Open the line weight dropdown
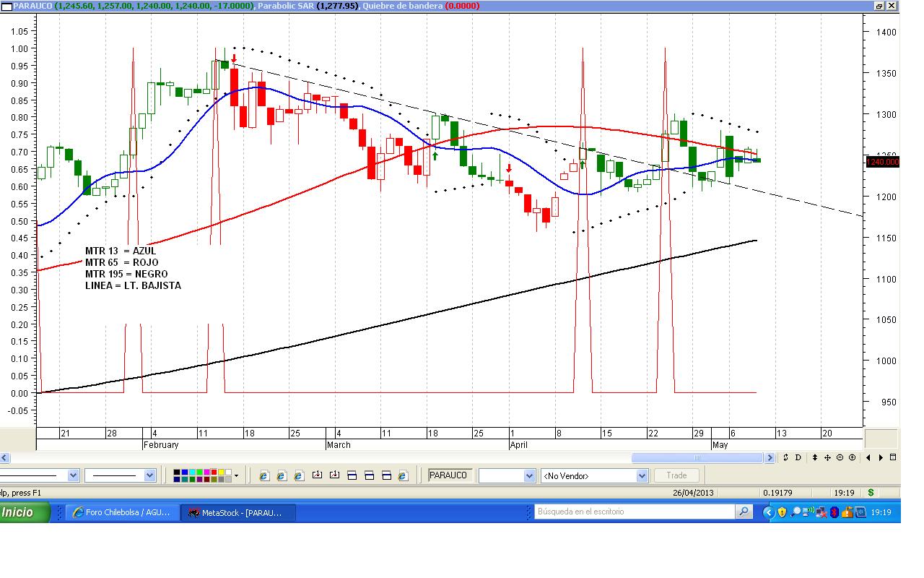This screenshot has width=924, height=578. tap(150, 475)
